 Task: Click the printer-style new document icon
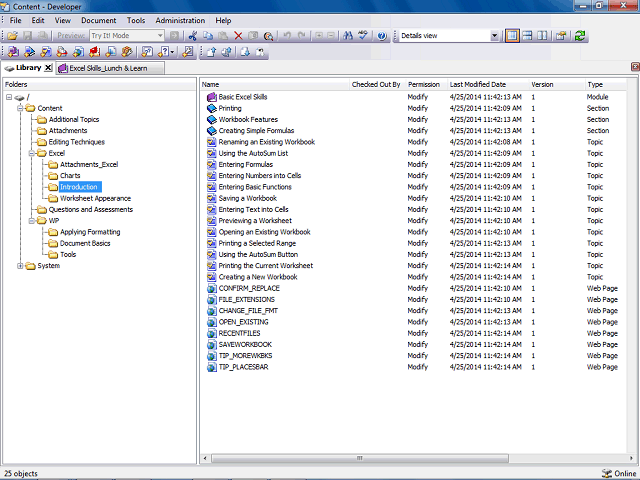[x=62, y=52]
